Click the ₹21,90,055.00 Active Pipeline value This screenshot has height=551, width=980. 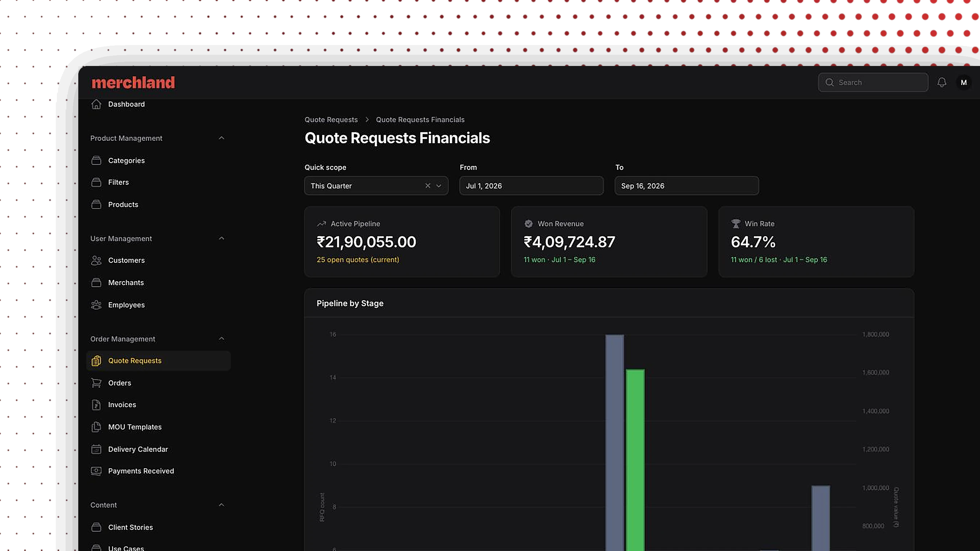click(x=366, y=242)
